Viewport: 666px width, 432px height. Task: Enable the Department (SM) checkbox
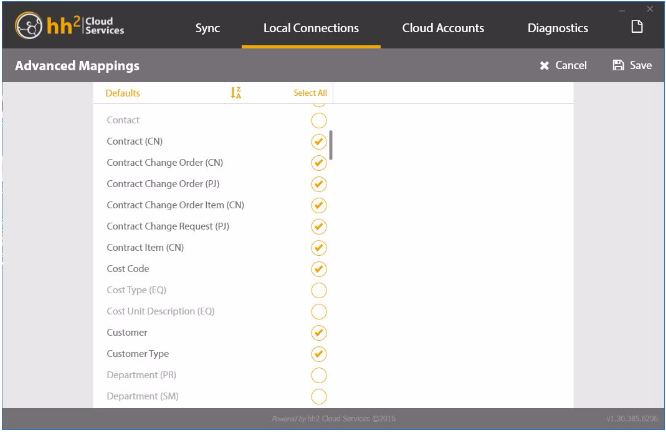click(319, 397)
